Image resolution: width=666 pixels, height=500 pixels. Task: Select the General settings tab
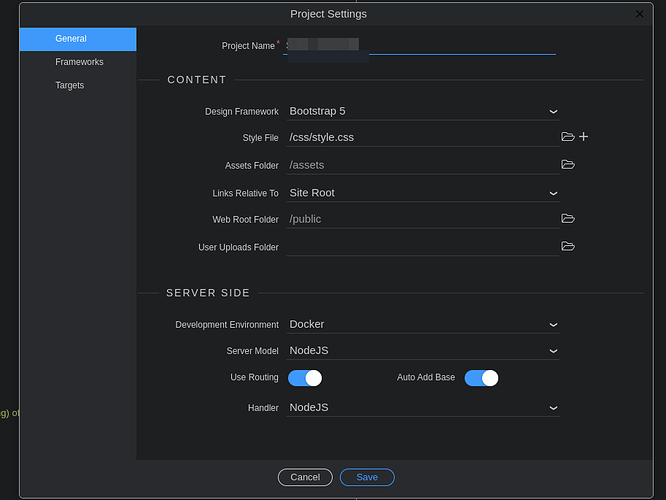click(78, 39)
